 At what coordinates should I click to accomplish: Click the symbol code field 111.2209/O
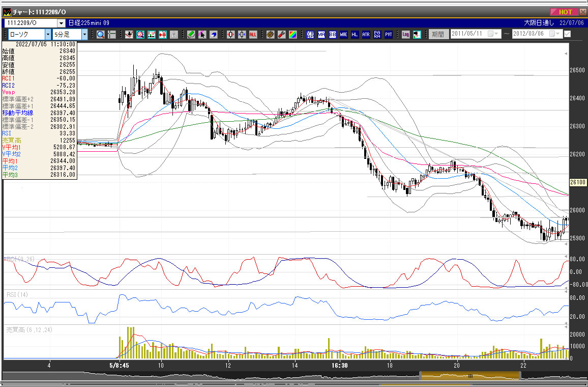pyautogui.click(x=31, y=23)
